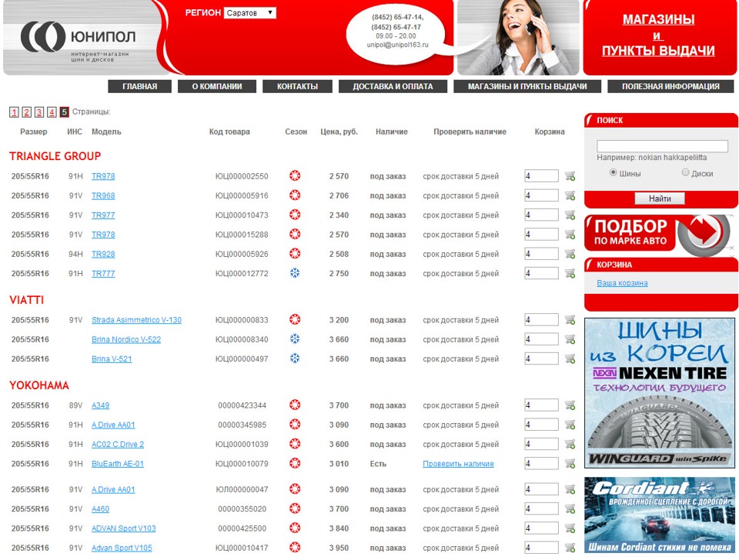Open the Cordiant ad banner
The width and height of the screenshot is (739, 560).
click(x=660, y=515)
